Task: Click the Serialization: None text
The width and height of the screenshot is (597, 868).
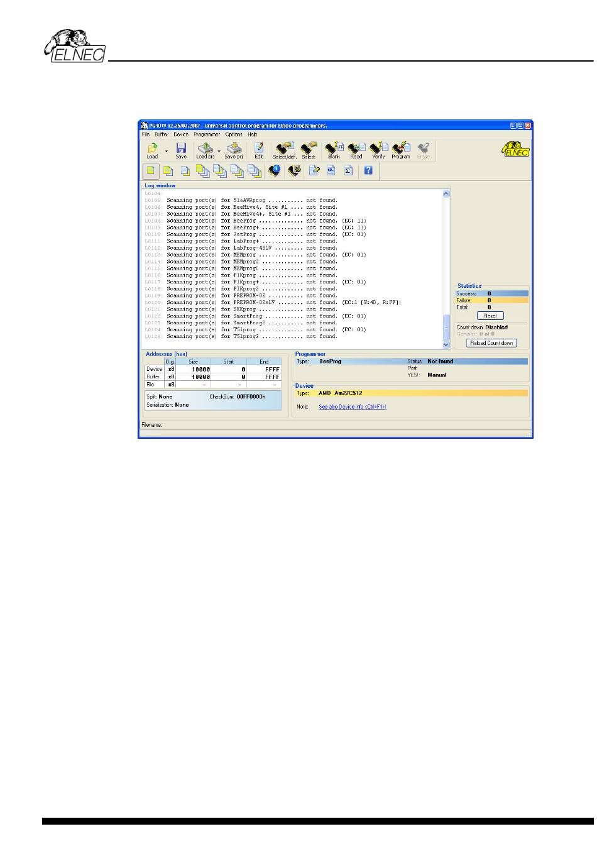Action: (167, 405)
